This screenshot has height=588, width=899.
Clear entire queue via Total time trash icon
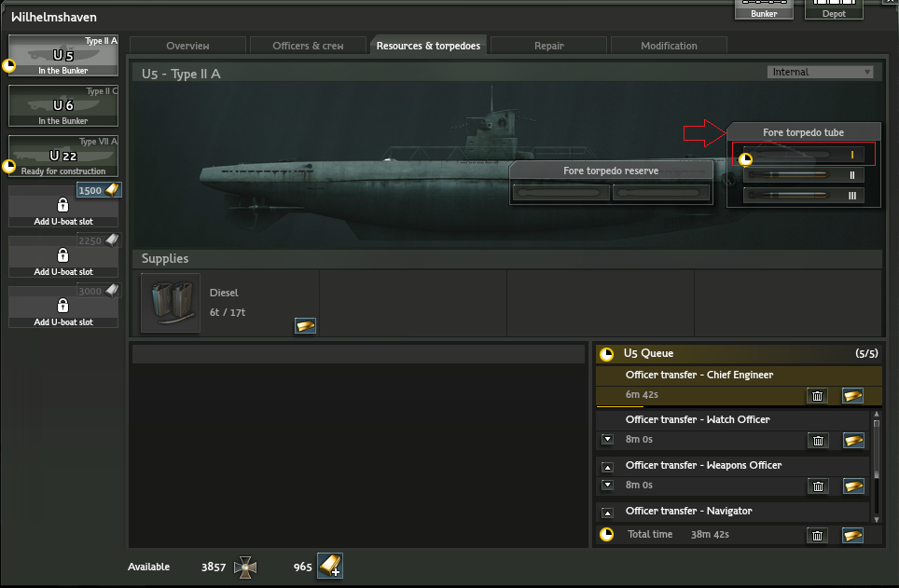tap(818, 535)
